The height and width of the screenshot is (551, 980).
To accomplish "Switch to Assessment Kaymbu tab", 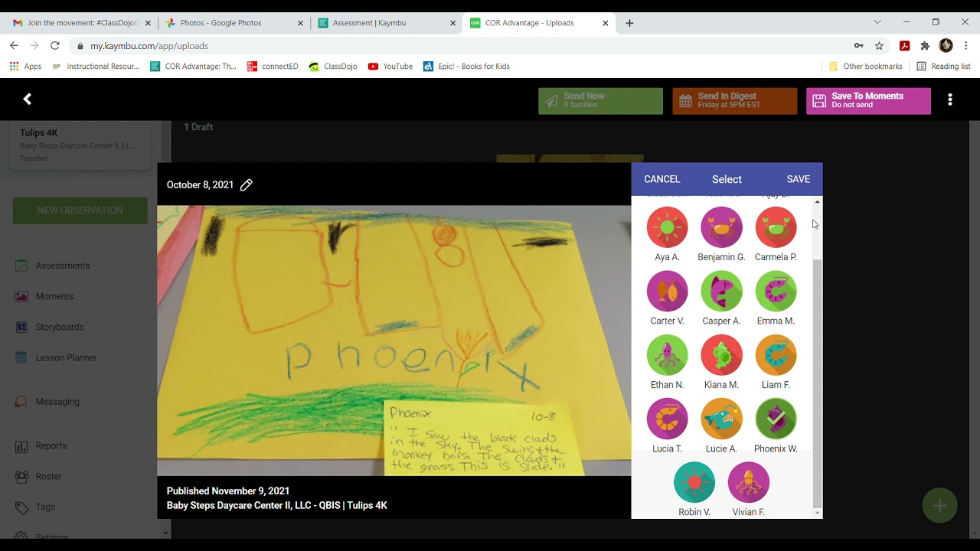I will click(386, 23).
